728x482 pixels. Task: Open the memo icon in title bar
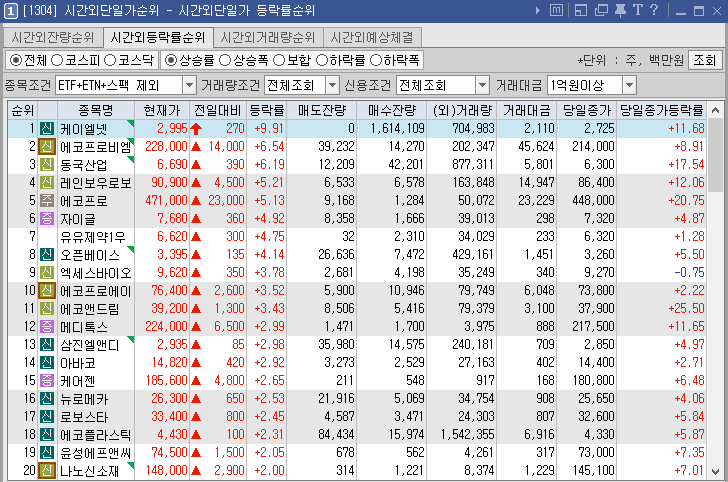tap(556, 10)
